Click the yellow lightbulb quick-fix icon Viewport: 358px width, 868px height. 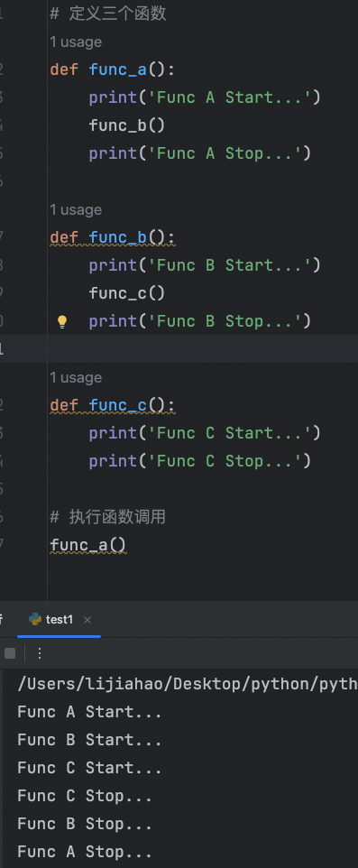[x=62, y=321]
